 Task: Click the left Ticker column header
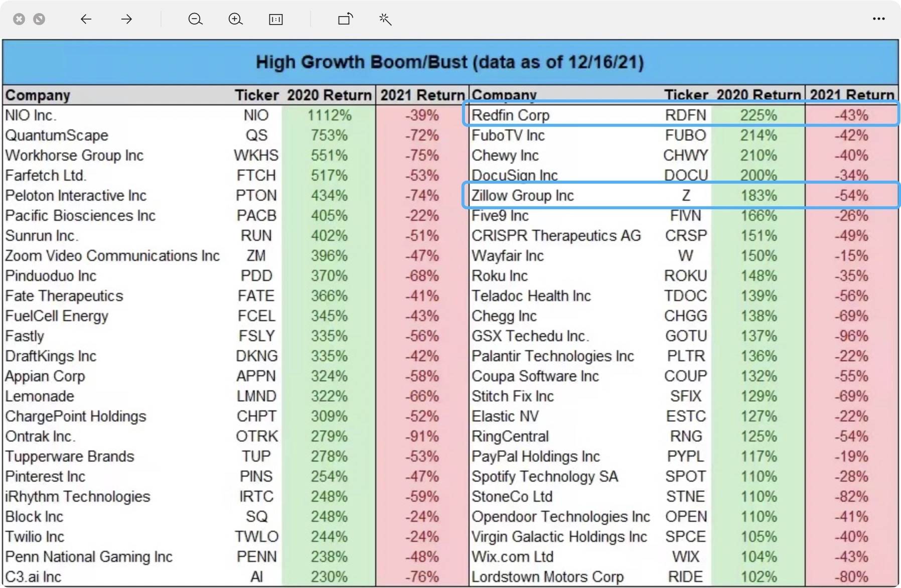[256, 95]
